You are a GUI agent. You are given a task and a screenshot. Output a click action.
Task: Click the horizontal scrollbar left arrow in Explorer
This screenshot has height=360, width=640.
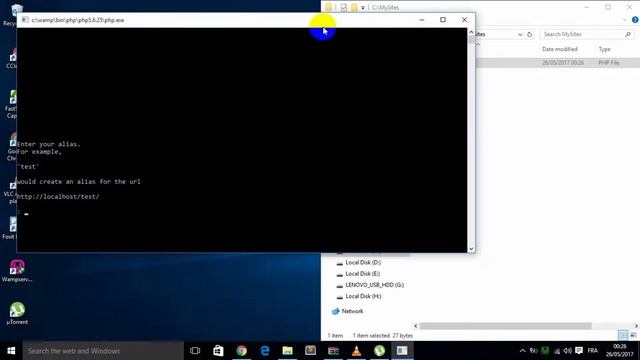coord(416,326)
